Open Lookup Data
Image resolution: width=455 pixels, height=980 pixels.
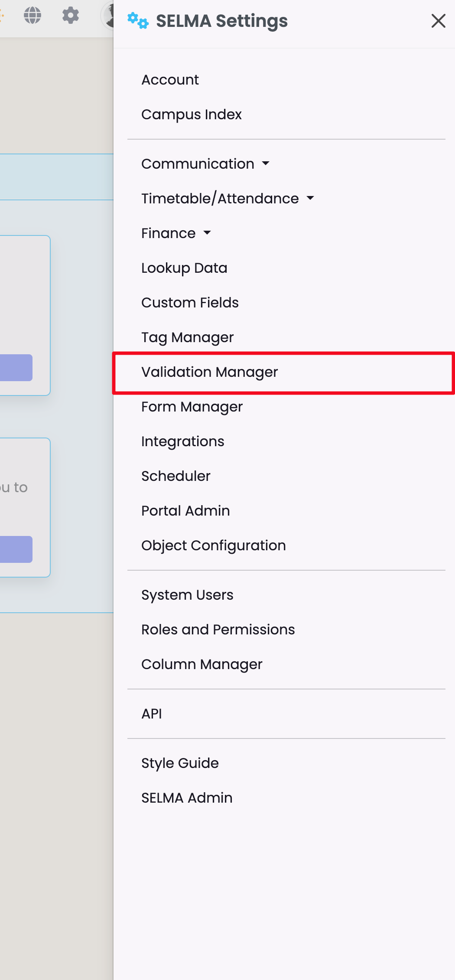click(184, 268)
